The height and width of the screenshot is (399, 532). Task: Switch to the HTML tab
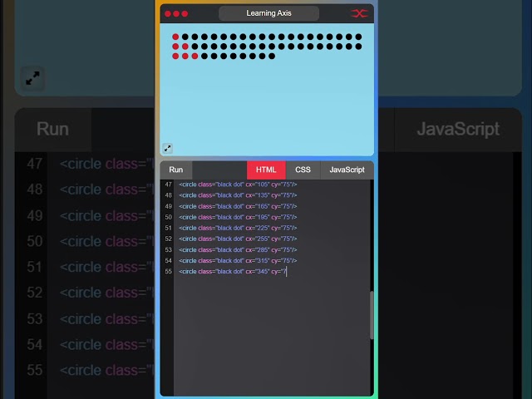pyautogui.click(x=266, y=170)
